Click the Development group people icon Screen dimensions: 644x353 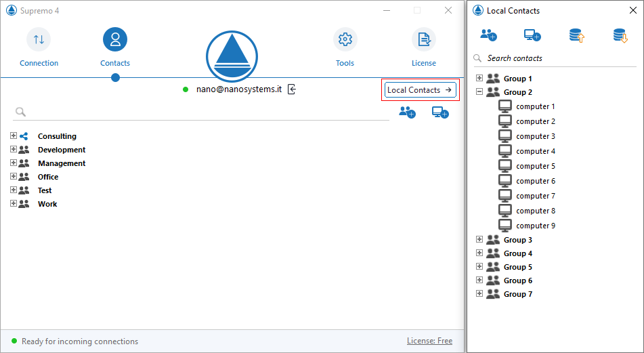[x=24, y=150]
